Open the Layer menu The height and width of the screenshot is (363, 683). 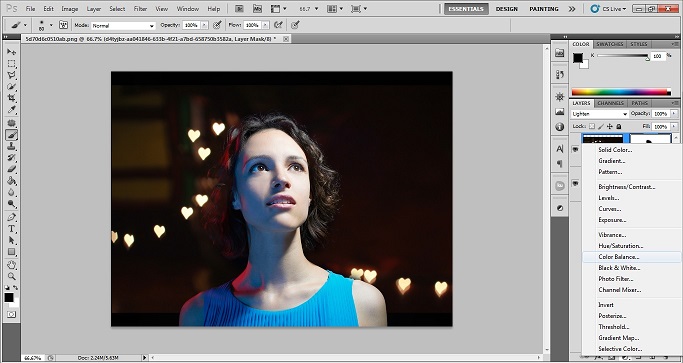(x=94, y=9)
